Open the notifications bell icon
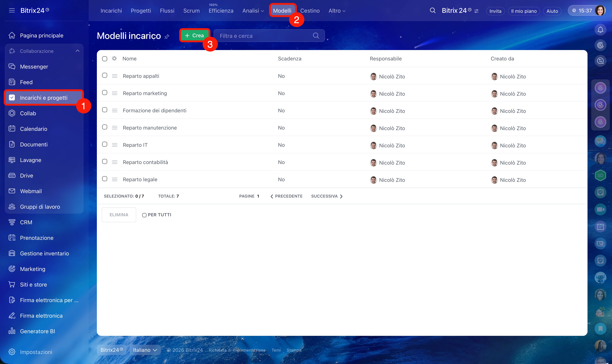The width and height of the screenshot is (612, 364). point(600,30)
